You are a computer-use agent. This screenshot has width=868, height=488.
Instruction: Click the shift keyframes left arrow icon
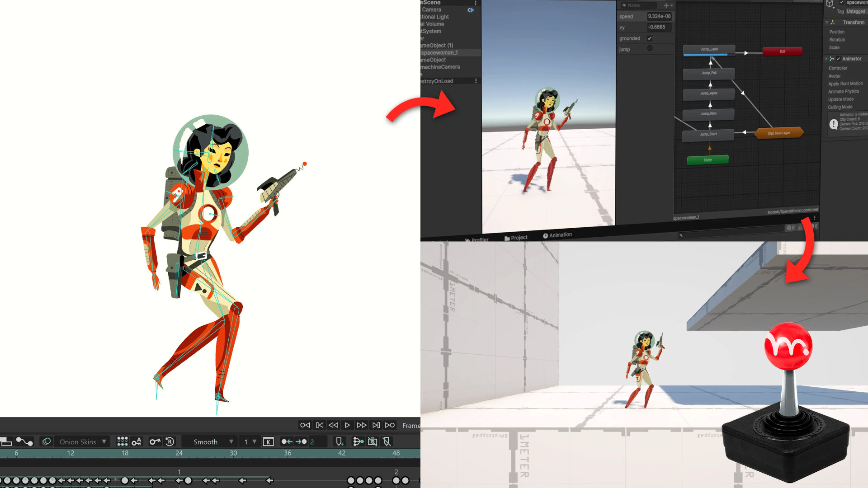[x=287, y=441]
